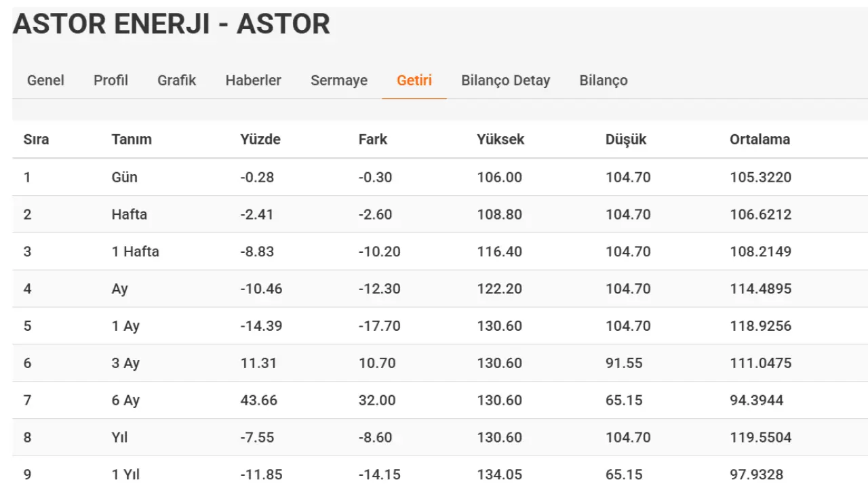868x486 pixels.
Task: Go to the Sermaye tab
Action: [x=339, y=80]
